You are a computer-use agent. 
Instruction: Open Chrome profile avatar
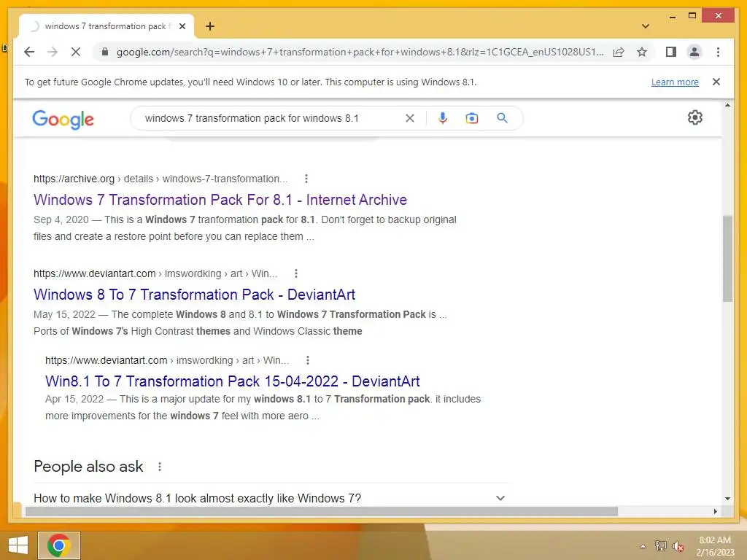click(694, 52)
